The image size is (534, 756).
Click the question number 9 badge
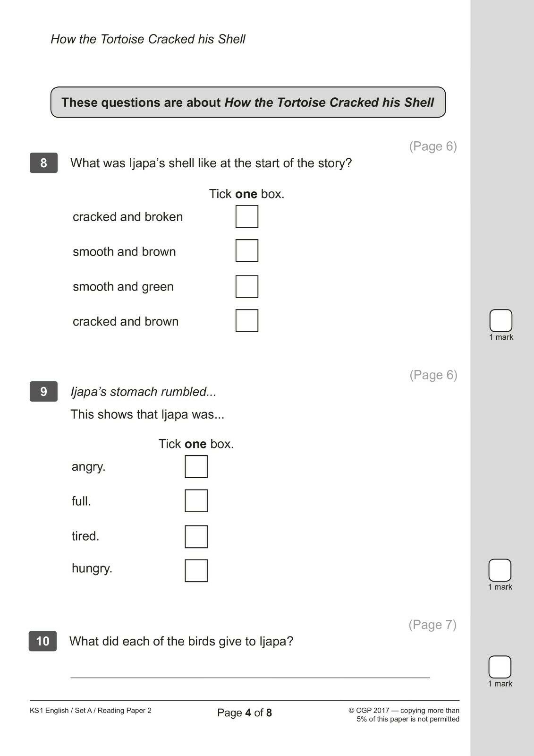(43, 392)
